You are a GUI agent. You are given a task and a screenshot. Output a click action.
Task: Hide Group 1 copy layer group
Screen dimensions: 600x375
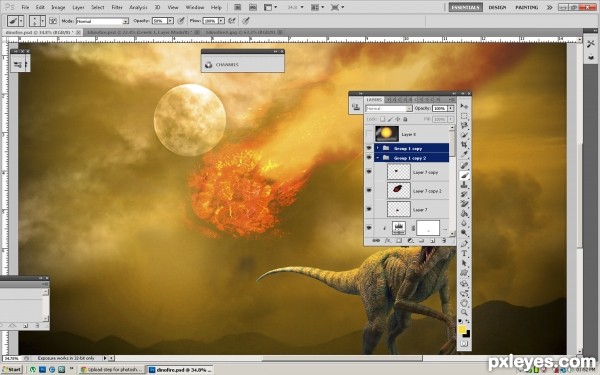point(369,148)
